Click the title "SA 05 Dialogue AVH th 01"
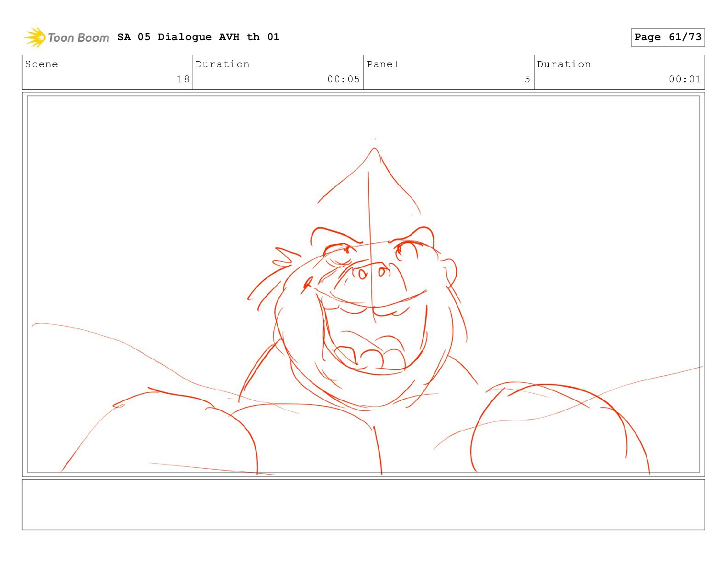This screenshot has height=563, width=728. [x=198, y=37]
